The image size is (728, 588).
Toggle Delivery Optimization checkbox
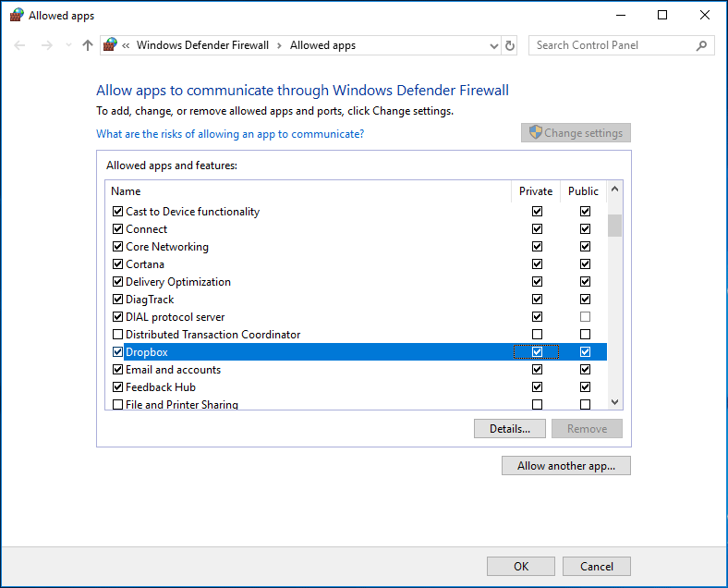pyautogui.click(x=118, y=282)
